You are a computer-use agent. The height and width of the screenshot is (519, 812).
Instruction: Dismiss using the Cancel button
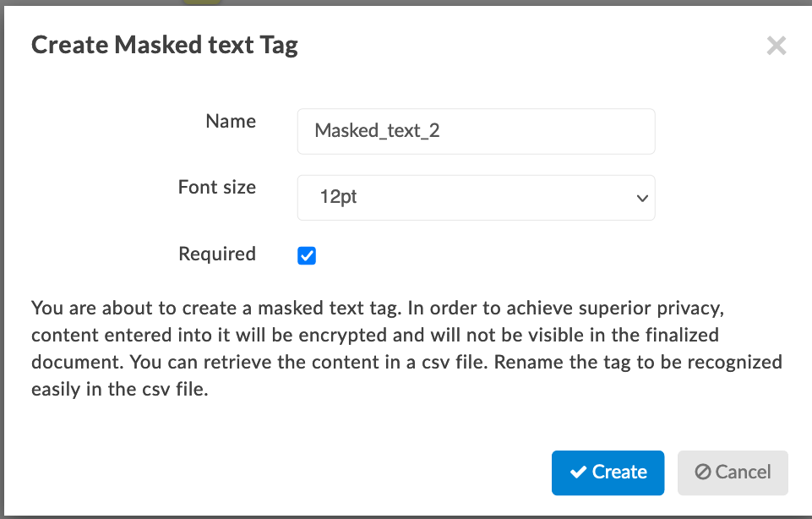tap(733, 473)
